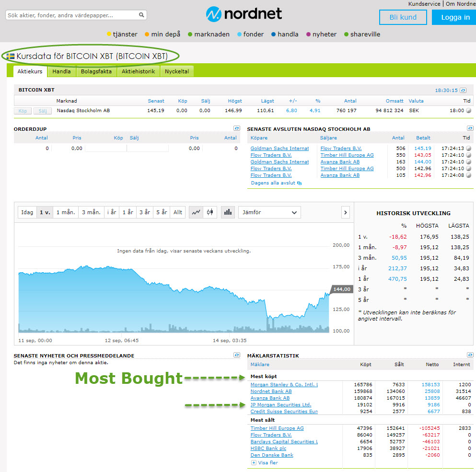Select the candlestick chart type icon
The height and width of the screenshot is (472, 476).
[x=210, y=212]
